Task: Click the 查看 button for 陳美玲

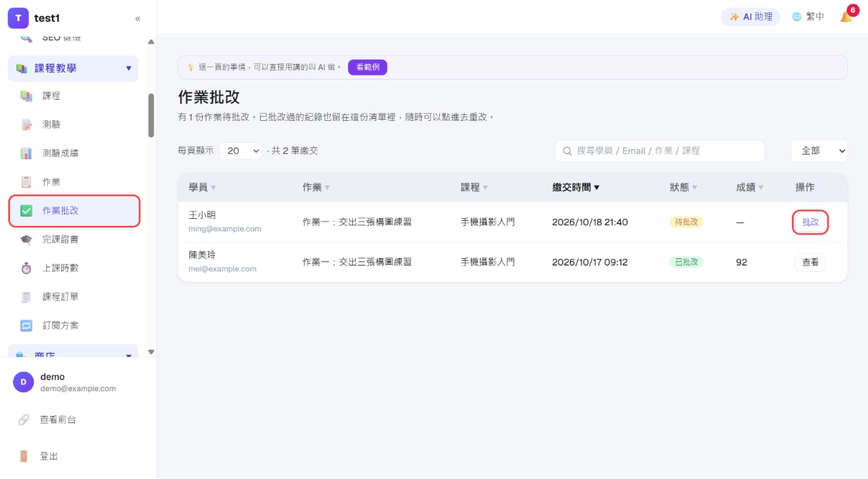Action: click(x=810, y=262)
